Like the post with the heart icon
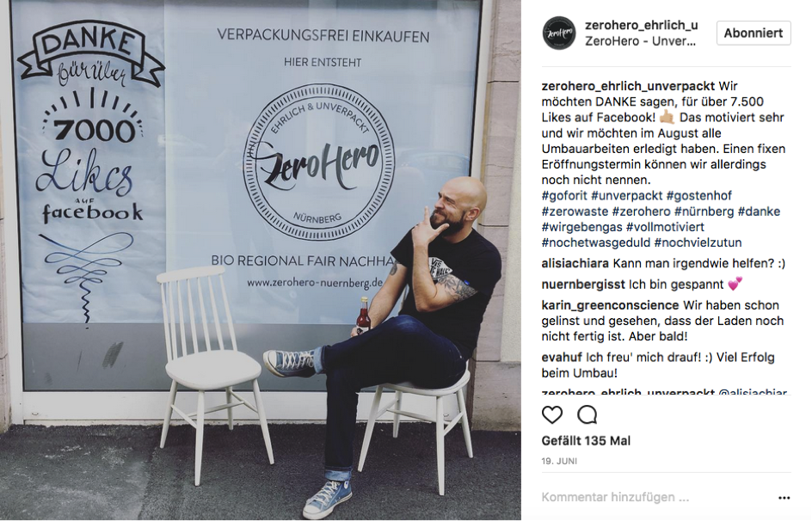 [x=552, y=414]
